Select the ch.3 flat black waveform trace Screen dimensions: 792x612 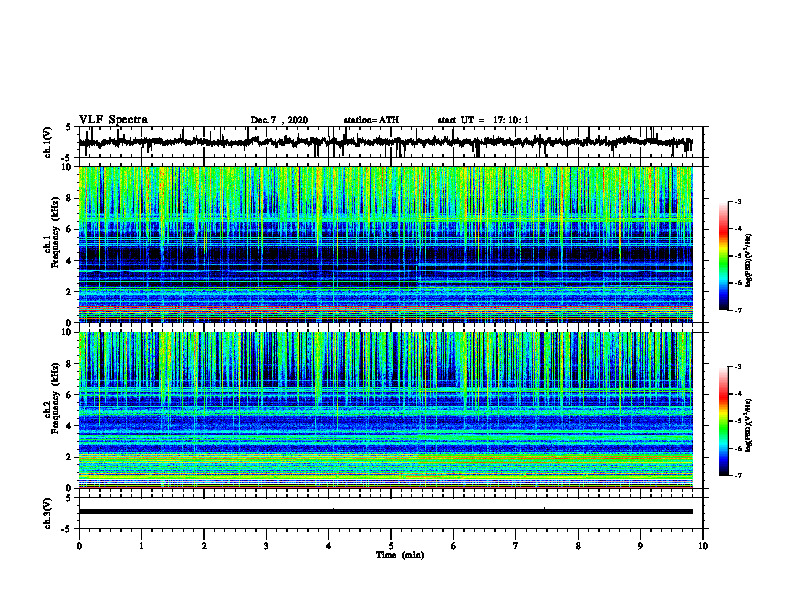(385, 512)
